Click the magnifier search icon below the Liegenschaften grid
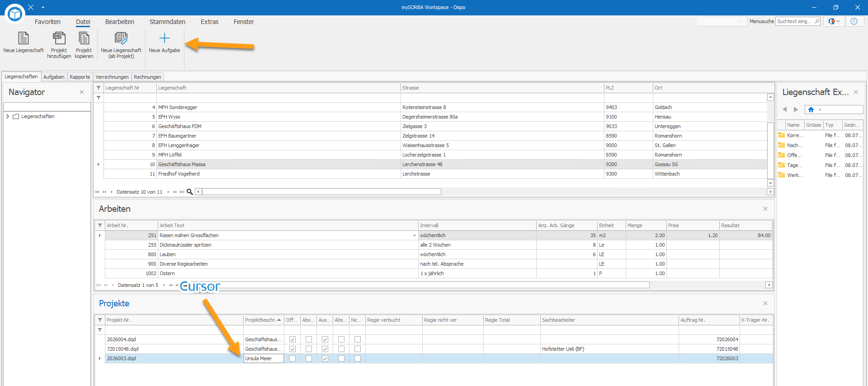The width and height of the screenshot is (868, 386). (190, 192)
